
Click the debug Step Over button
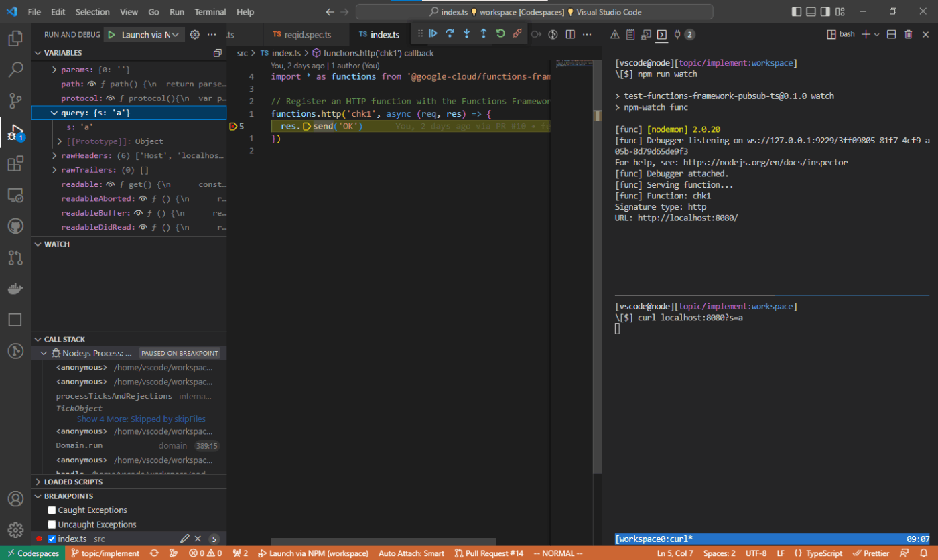pyautogui.click(x=450, y=33)
